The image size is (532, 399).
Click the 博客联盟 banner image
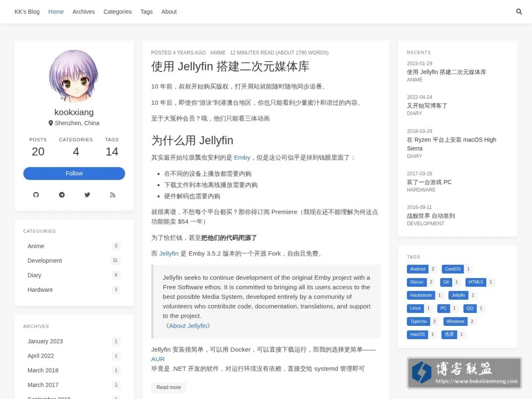[464, 373]
